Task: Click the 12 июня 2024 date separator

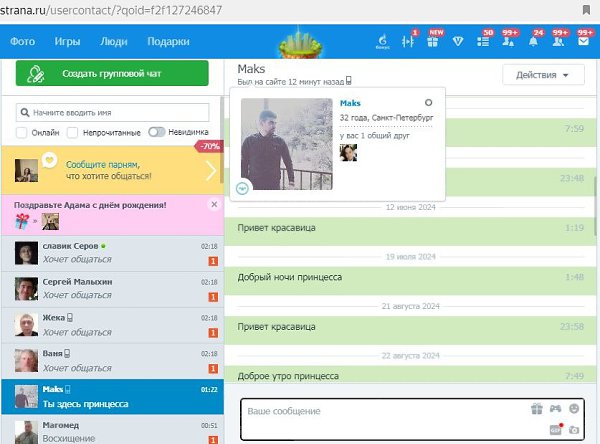Action: pos(410,207)
